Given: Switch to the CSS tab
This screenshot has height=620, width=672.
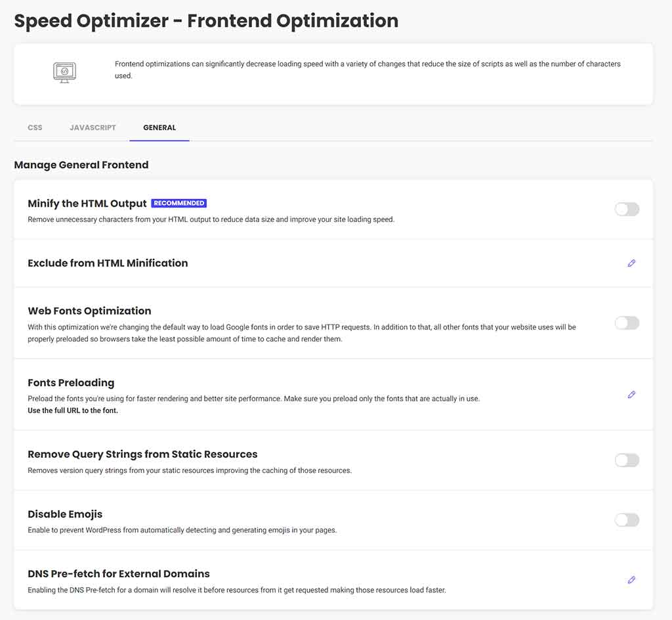Looking at the screenshot, I should [34, 127].
